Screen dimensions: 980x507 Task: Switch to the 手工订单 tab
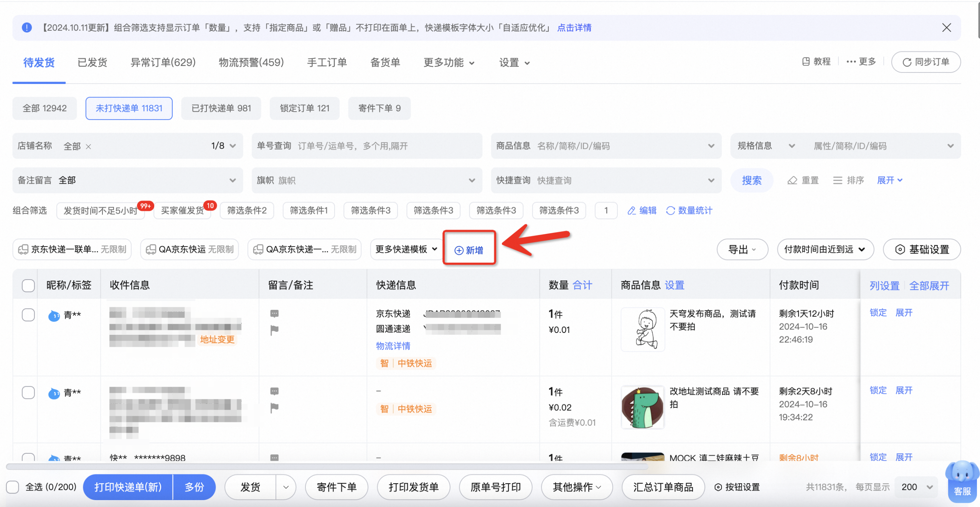[327, 63]
